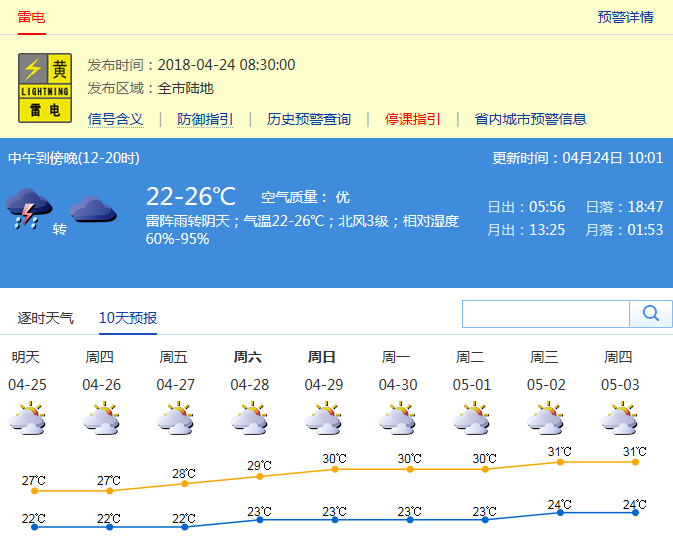673x546 pixels.
Task: Click the dark cloud overcast icon
Action: [x=93, y=210]
